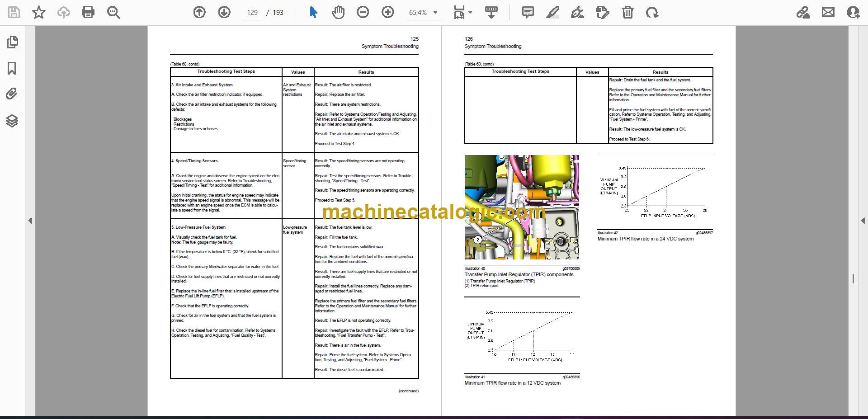
Task: Click the Transfer Pump Inlet Regulator illustration
Action: (x=522, y=207)
